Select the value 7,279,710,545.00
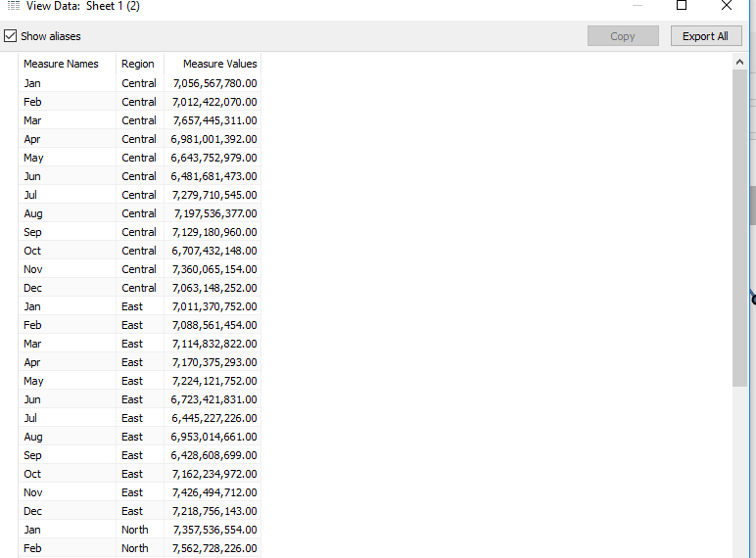The height and width of the screenshot is (558, 756). pyautogui.click(x=215, y=195)
